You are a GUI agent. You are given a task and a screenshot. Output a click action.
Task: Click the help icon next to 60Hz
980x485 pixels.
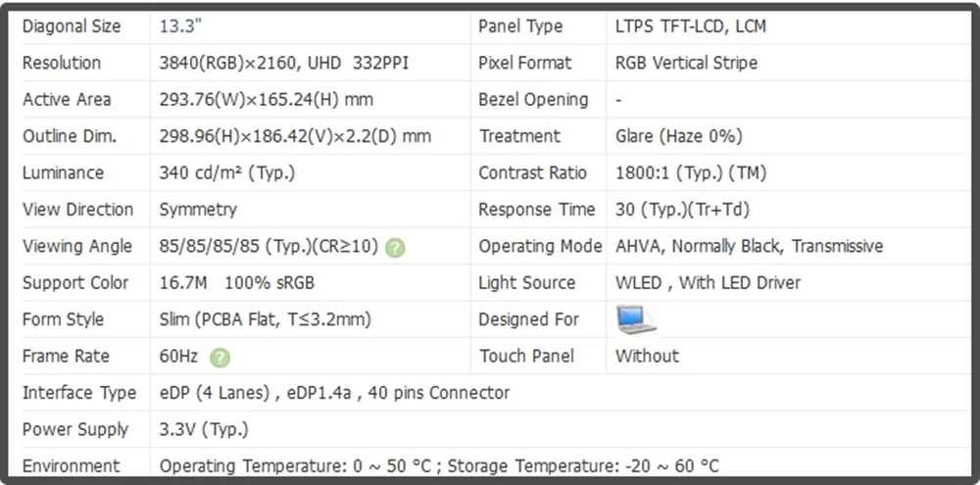[220, 359]
